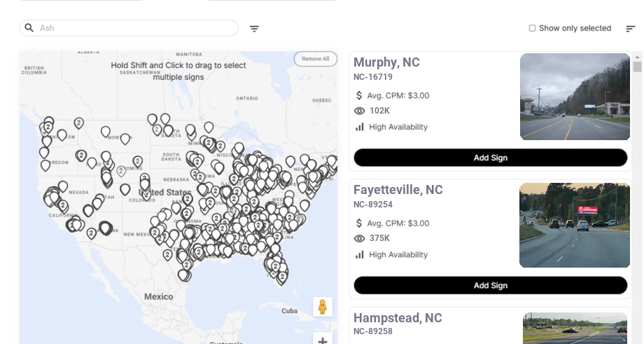Click the results list scrollbar thumb
644x344 pixels.
[637, 67]
